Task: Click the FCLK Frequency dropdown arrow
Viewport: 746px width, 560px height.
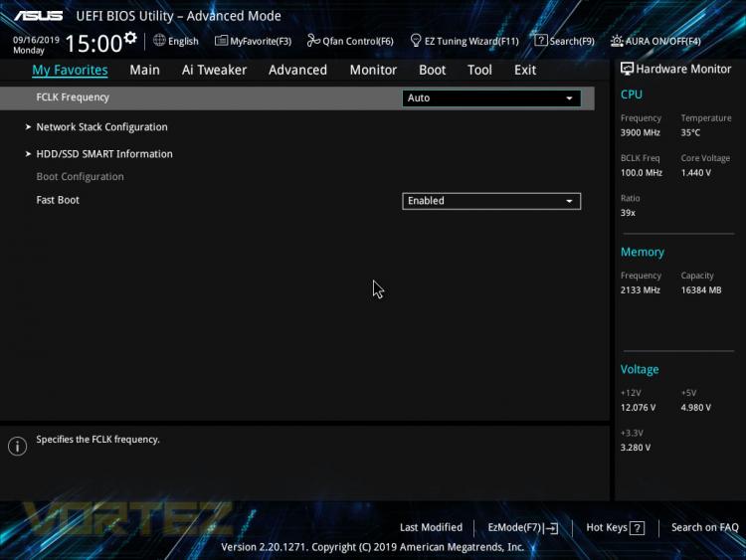Action: pos(569,98)
